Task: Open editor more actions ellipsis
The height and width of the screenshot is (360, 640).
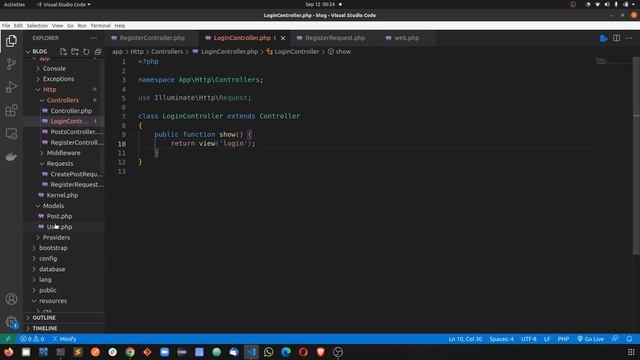Action: [x=629, y=38]
